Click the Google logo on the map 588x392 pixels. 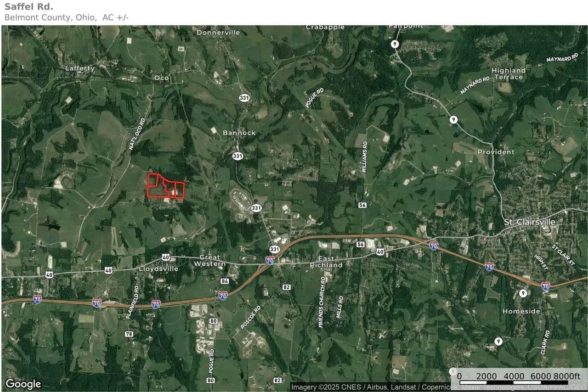23,384
